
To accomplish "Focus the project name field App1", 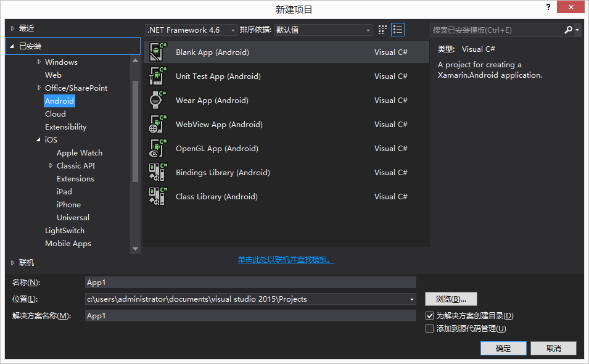I will point(250,283).
